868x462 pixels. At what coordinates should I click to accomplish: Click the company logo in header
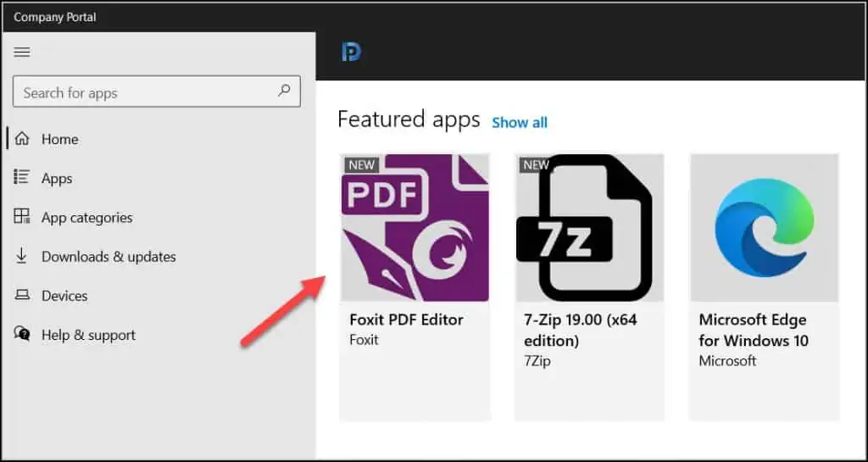351,52
